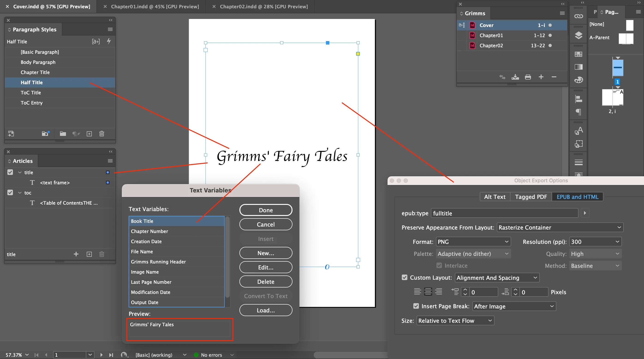Click the Quick Apply lightning bolt icon
The height and width of the screenshot is (359, 644).
point(109,41)
